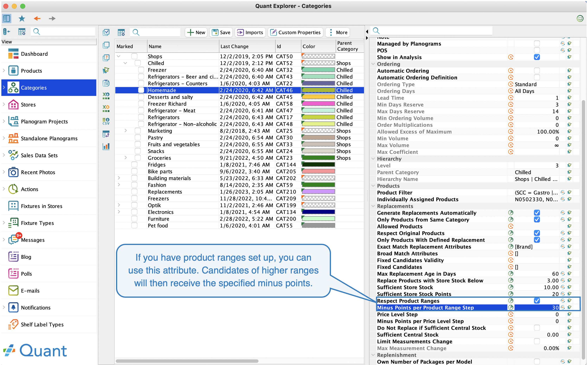The image size is (588, 365).
Task: Click the copy icon in vertical toolbar
Action: [x=106, y=45]
